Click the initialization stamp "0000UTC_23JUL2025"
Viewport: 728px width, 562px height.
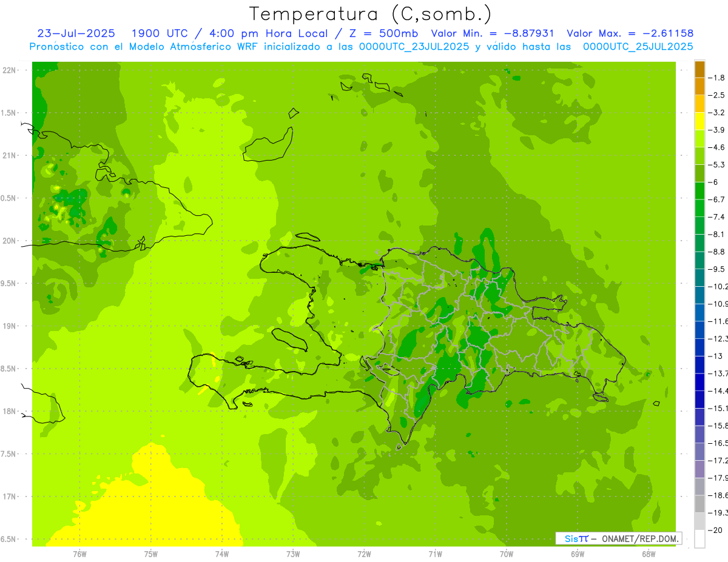(414, 46)
